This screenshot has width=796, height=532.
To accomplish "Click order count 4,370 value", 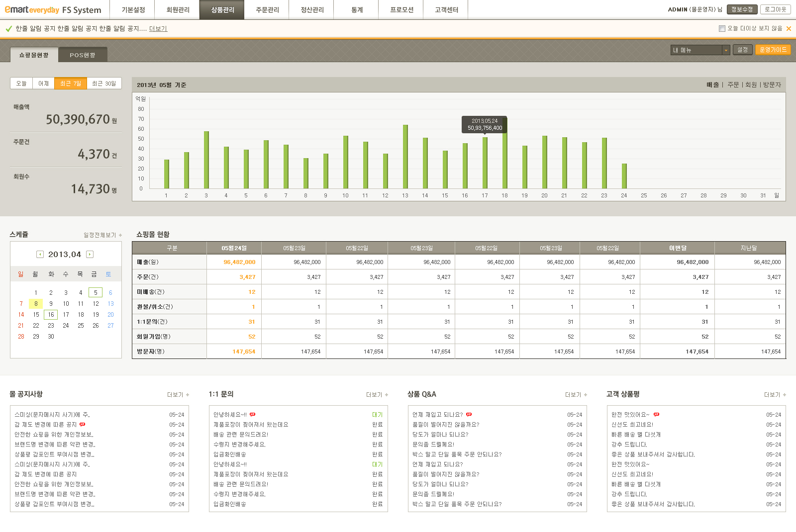I will (94, 154).
